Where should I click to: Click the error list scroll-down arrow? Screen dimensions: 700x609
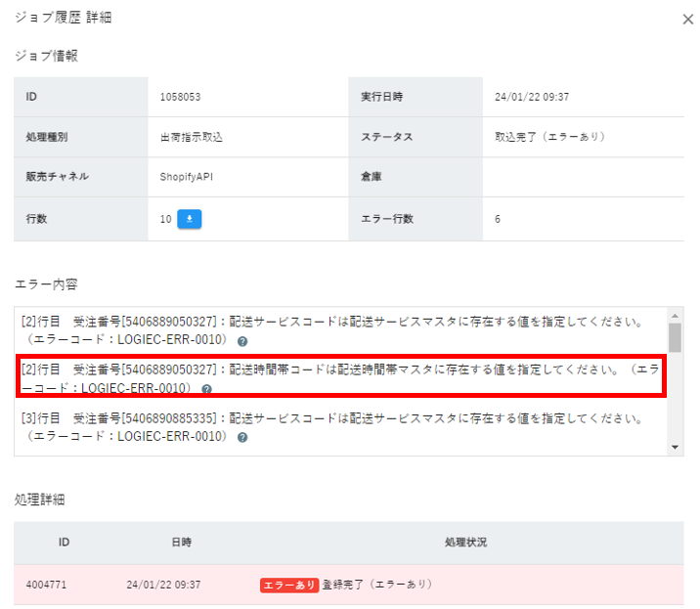point(675,446)
